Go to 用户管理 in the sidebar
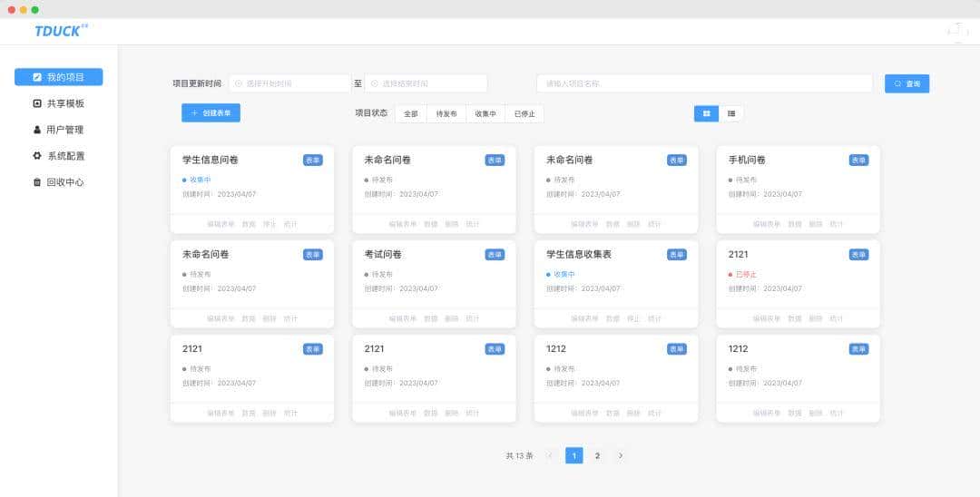 click(x=59, y=130)
